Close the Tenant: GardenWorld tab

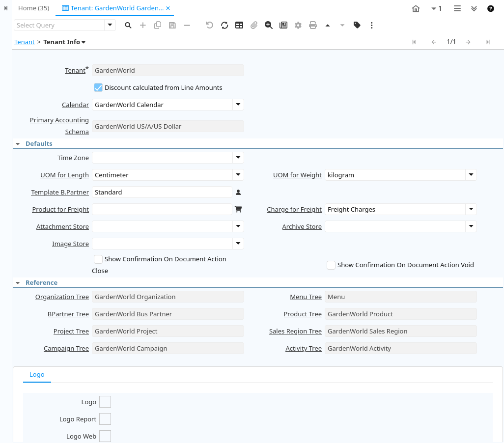coord(168,8)
